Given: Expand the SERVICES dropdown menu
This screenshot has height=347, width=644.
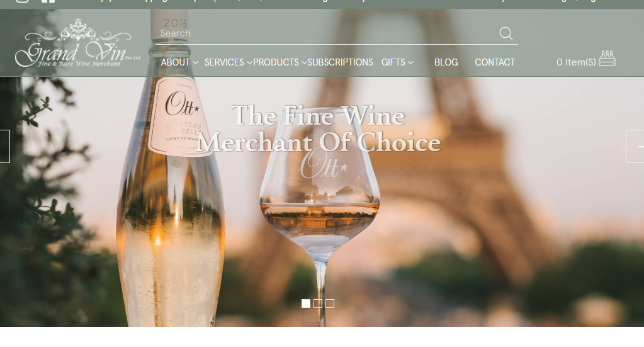Looking at the screenshot, I should tap(228, 62).
